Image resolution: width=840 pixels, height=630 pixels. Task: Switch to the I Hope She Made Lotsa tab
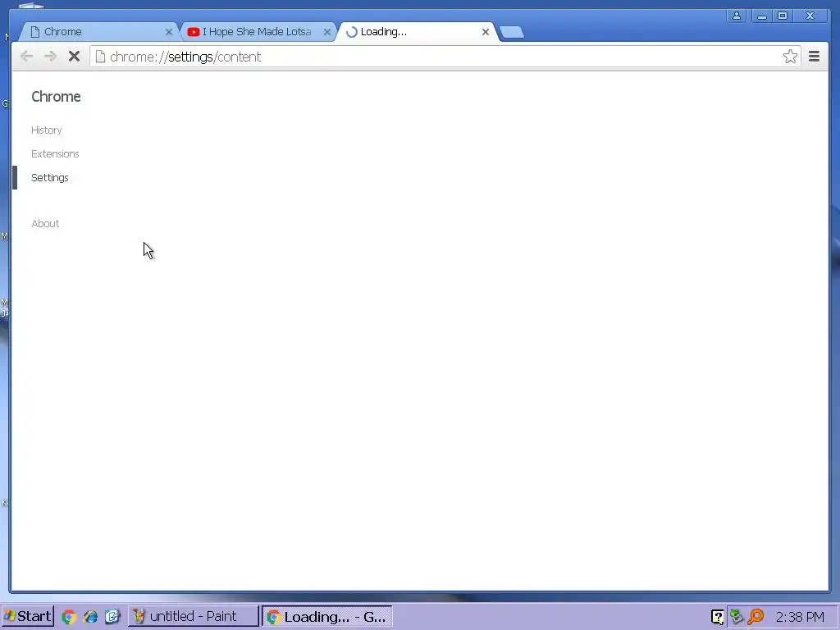coord(257,32)
